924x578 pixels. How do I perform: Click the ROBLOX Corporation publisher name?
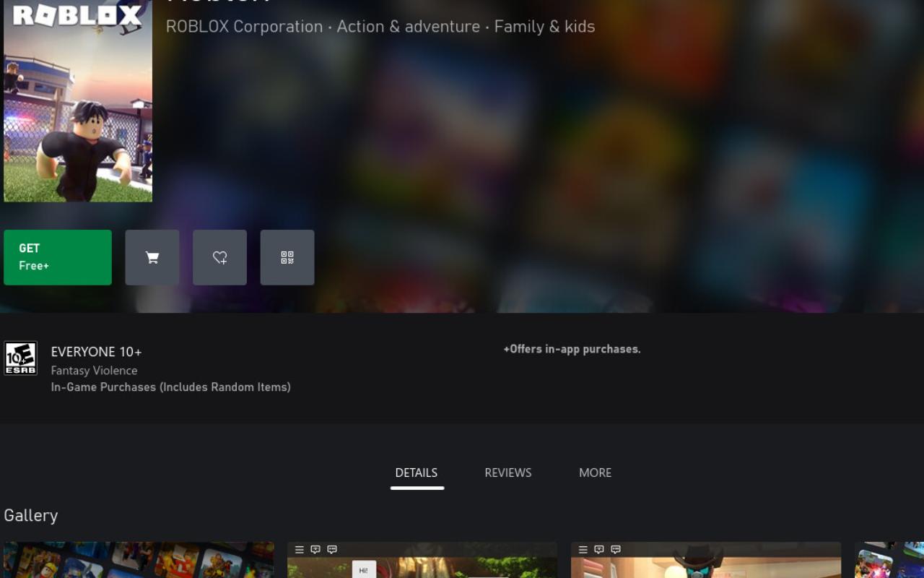click(x=245, y=27)
